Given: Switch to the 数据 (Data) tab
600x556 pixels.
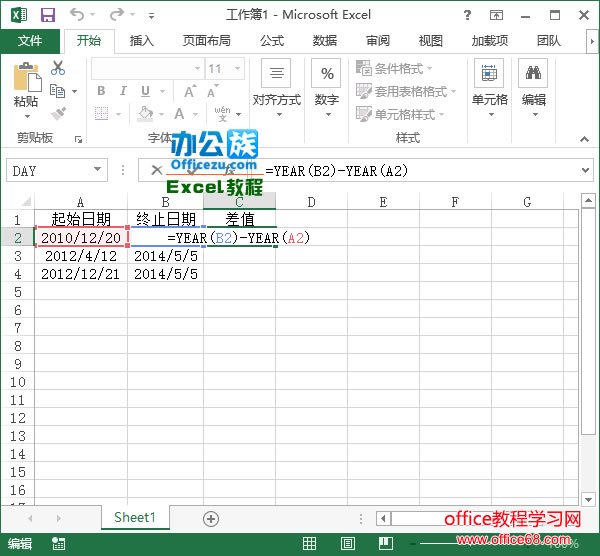Looking at the screenshot, I should click(324, 41).
